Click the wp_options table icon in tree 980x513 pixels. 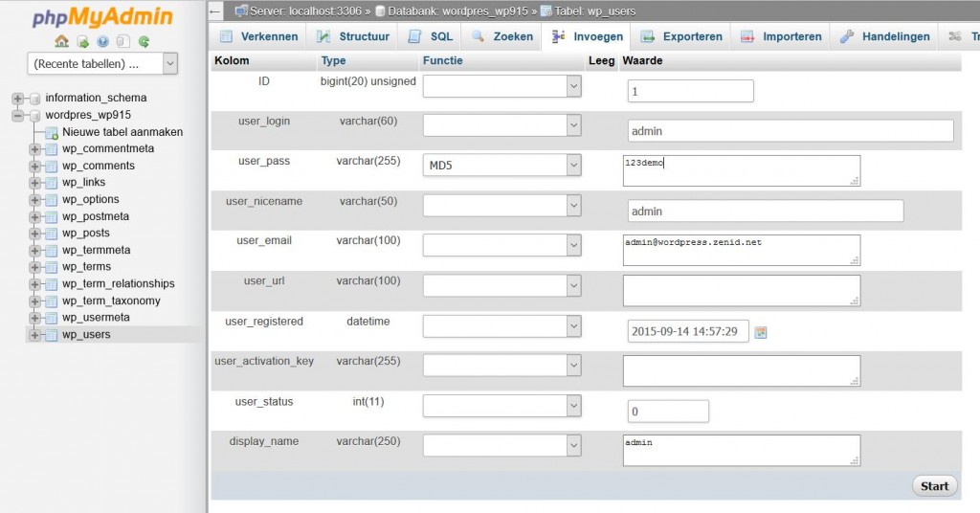coord(52,200)
